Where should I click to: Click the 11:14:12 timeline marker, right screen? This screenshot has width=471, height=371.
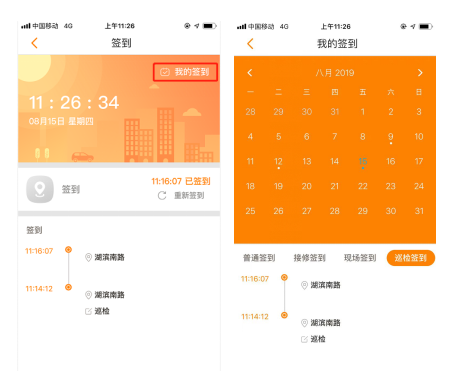pos(284,315)
